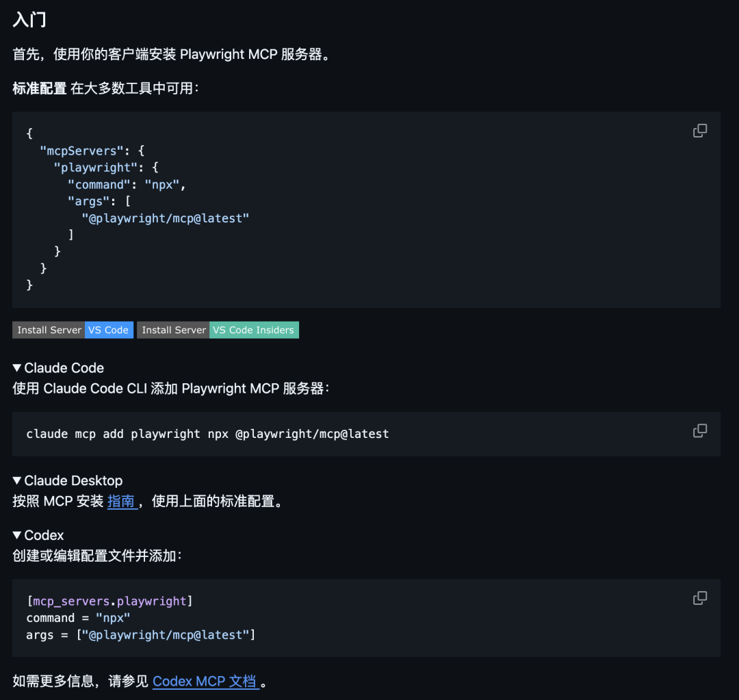The height and width of the screenshot is (700, 739).
Task: Click the "playwright": { line in the JSON block
Action: point(106,168)
